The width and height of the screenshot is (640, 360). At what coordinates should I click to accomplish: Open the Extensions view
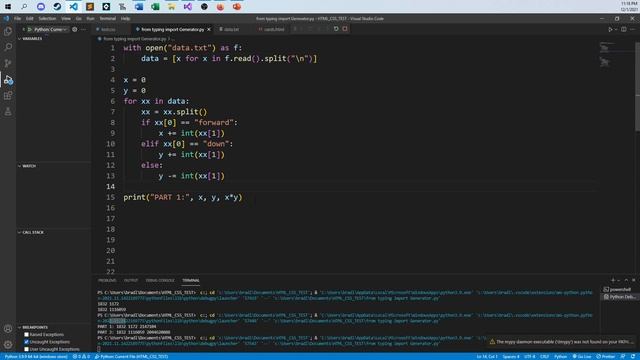click(8, 96)
